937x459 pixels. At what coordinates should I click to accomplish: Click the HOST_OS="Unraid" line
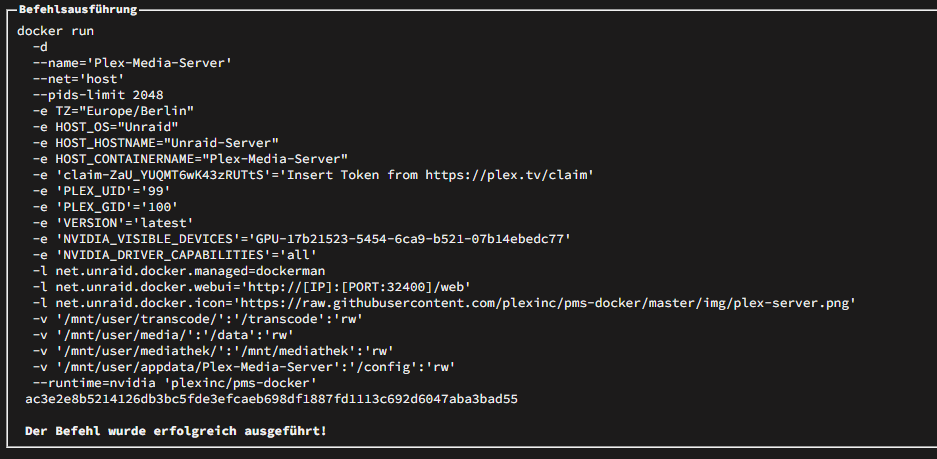(x=106, y=127)
